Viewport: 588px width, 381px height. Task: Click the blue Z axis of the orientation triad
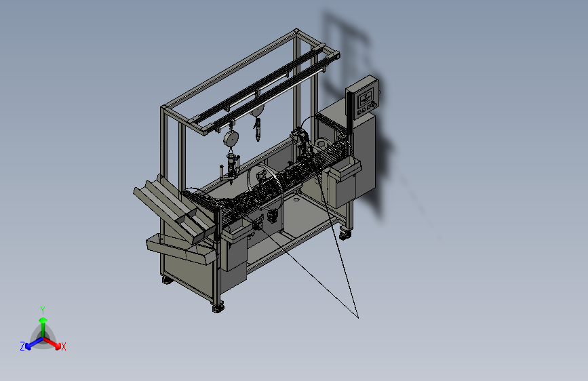click(31, 343)
